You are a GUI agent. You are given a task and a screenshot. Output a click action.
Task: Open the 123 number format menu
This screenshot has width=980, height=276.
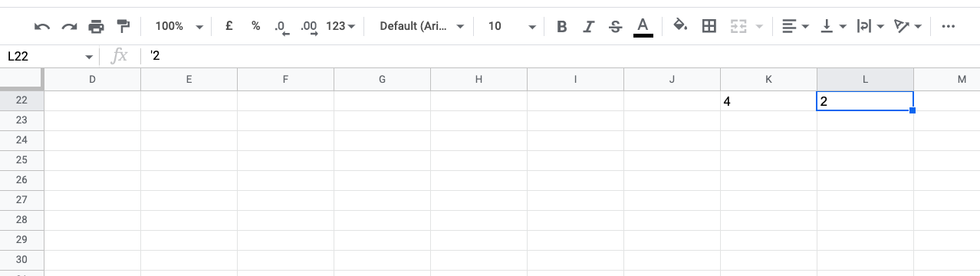point(340,26)
